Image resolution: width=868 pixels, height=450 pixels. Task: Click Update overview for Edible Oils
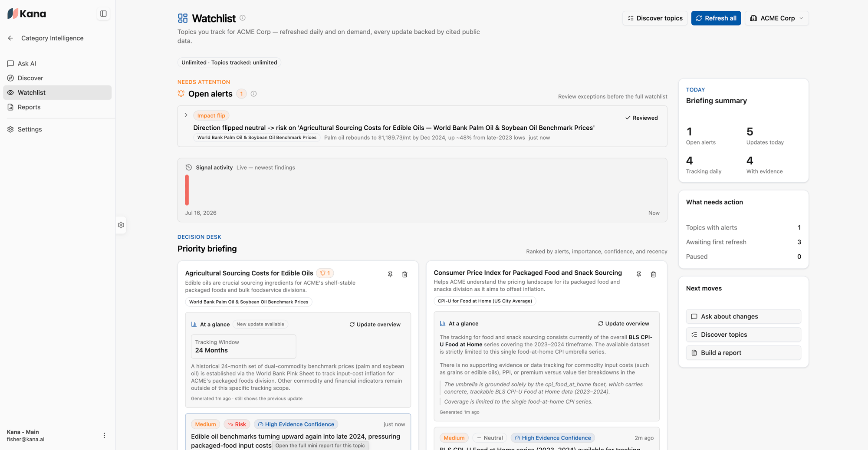[x=375, y=324]
